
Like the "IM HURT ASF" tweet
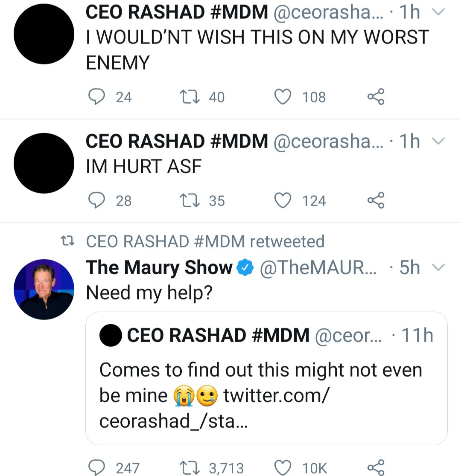pos(283,200)
